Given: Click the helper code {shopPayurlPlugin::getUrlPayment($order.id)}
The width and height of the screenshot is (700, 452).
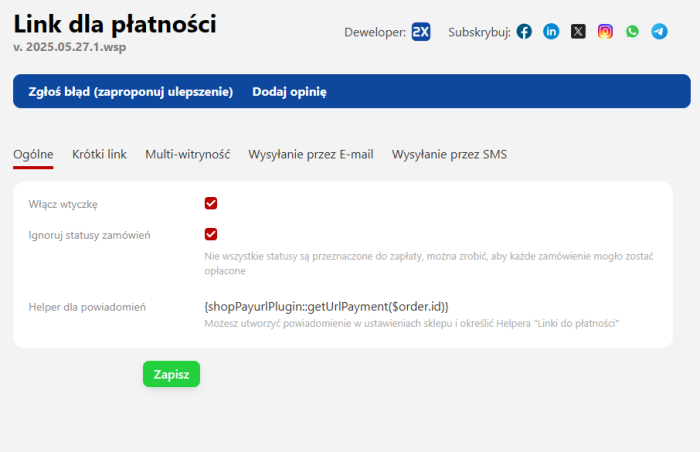Looking at the screenshot, I should coord(326,307).
